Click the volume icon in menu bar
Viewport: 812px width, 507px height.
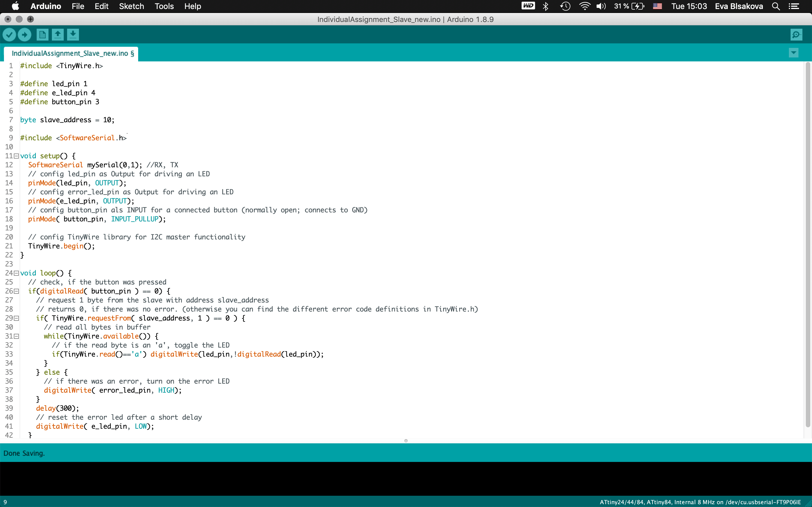pos(601,6)
